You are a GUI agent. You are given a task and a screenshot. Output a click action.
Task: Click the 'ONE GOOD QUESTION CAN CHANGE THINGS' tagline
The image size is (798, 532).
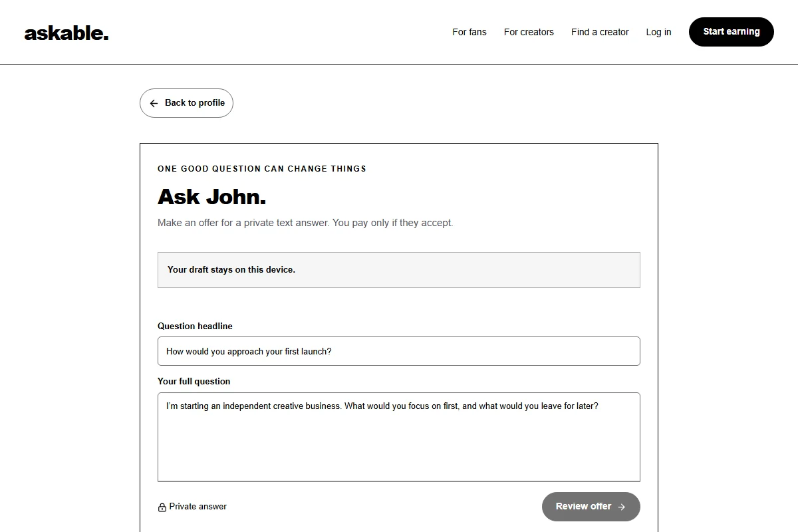(262, 169)
